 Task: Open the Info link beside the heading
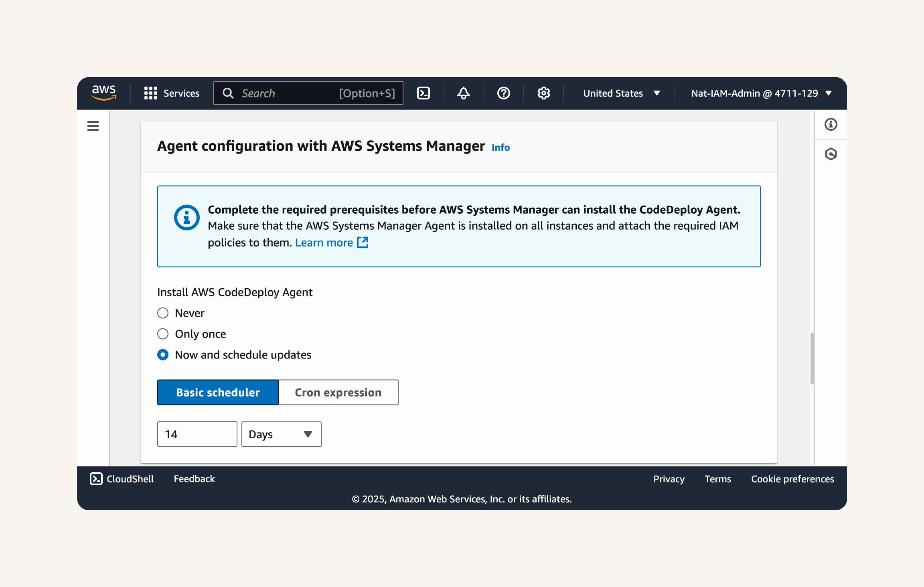(500, 148)
